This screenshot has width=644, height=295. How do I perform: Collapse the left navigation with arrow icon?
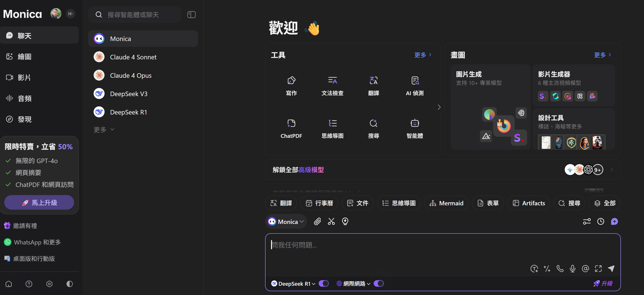click(x=70, y=14)
